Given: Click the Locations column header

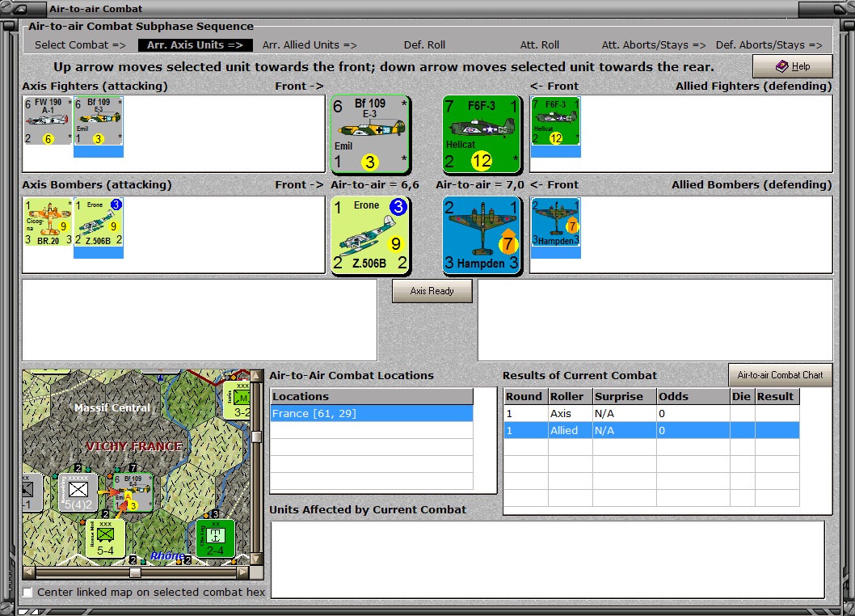Looking at the screenshot, I should click(x=372, y=397).
